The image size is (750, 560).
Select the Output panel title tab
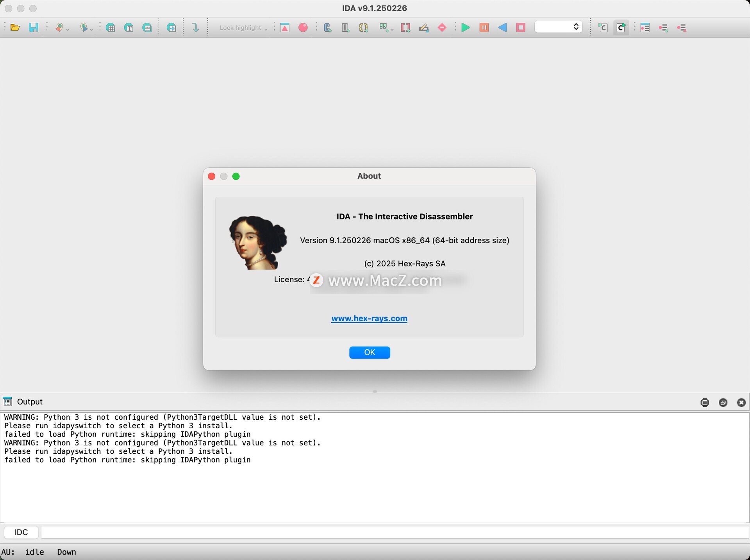(x=30, y=402)
